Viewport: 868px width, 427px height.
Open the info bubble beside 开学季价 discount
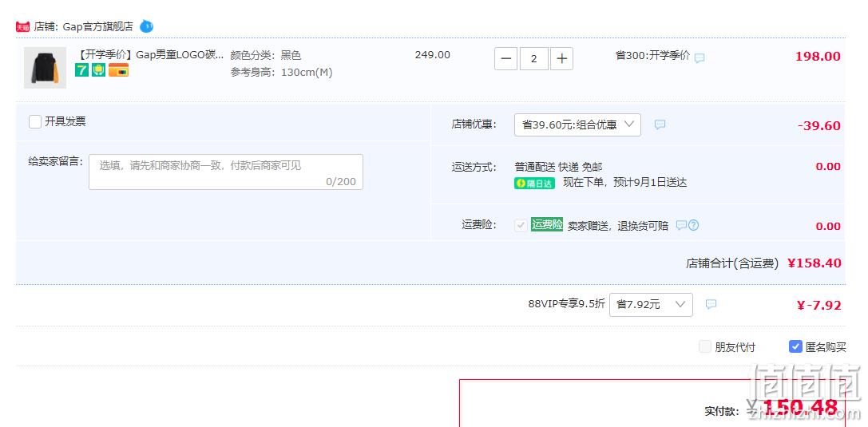(700, 57)
